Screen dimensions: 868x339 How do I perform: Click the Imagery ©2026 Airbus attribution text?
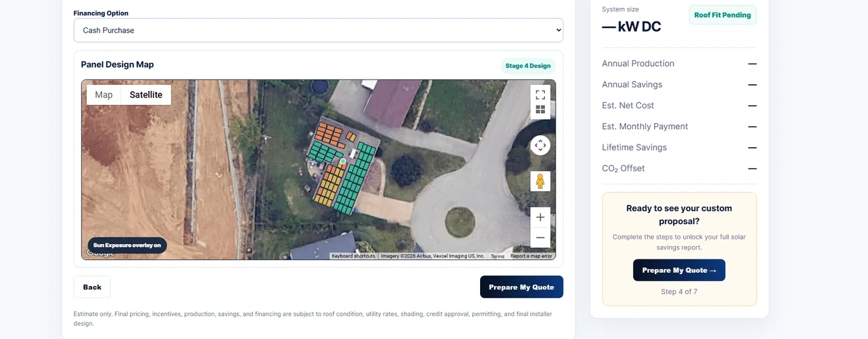pyautogui.click(x=433, y=256)
